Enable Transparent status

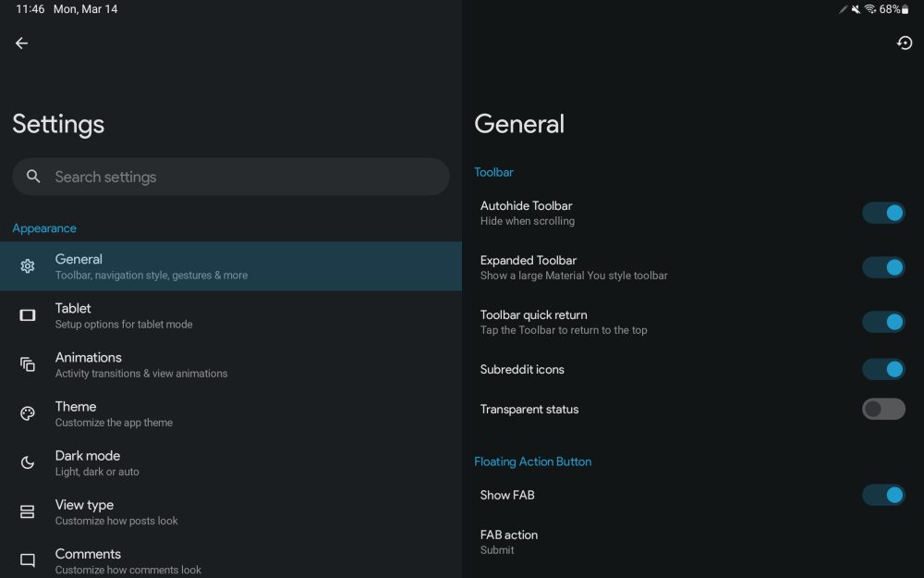(x=883, y=409)
